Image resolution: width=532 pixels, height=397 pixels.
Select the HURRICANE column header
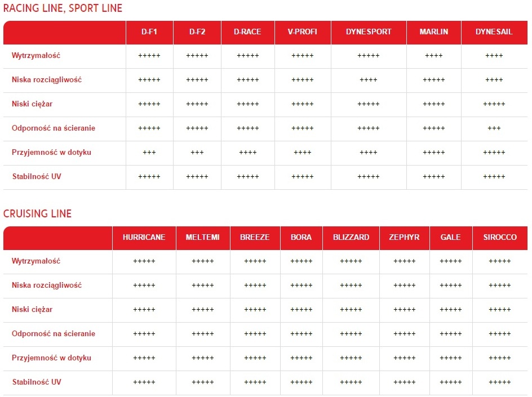pos(144,237)
